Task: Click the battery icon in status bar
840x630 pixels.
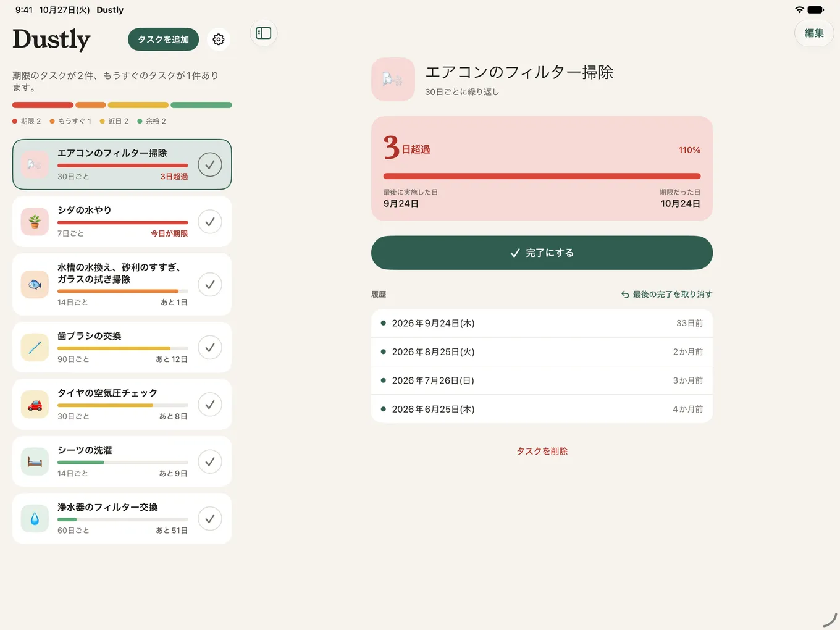Action: point(816,10)
